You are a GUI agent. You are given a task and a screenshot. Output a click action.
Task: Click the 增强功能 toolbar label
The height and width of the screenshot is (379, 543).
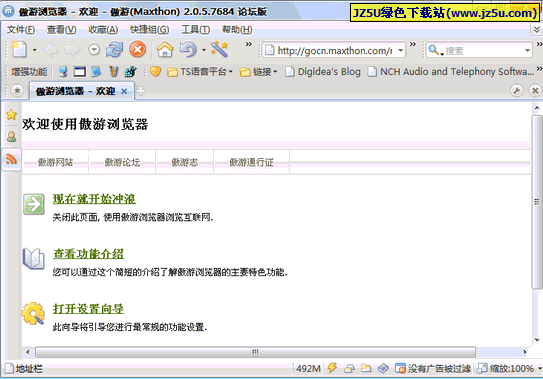(x=29, y=72)
